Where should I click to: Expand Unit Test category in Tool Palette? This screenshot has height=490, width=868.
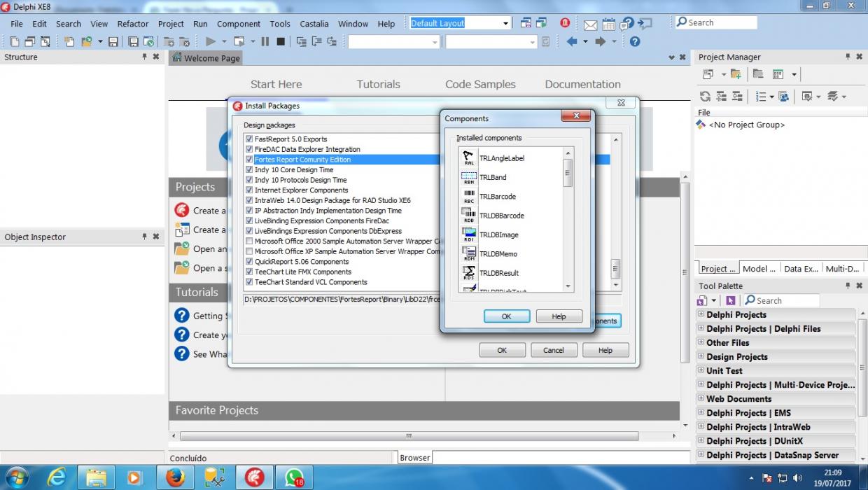click(701, 370)
